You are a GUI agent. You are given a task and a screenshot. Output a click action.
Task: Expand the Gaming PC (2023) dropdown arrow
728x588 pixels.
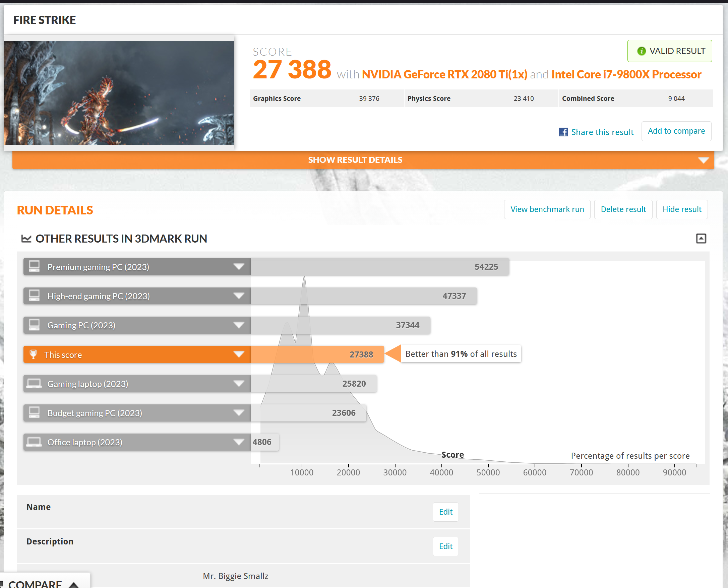click(x=239, y=325)
